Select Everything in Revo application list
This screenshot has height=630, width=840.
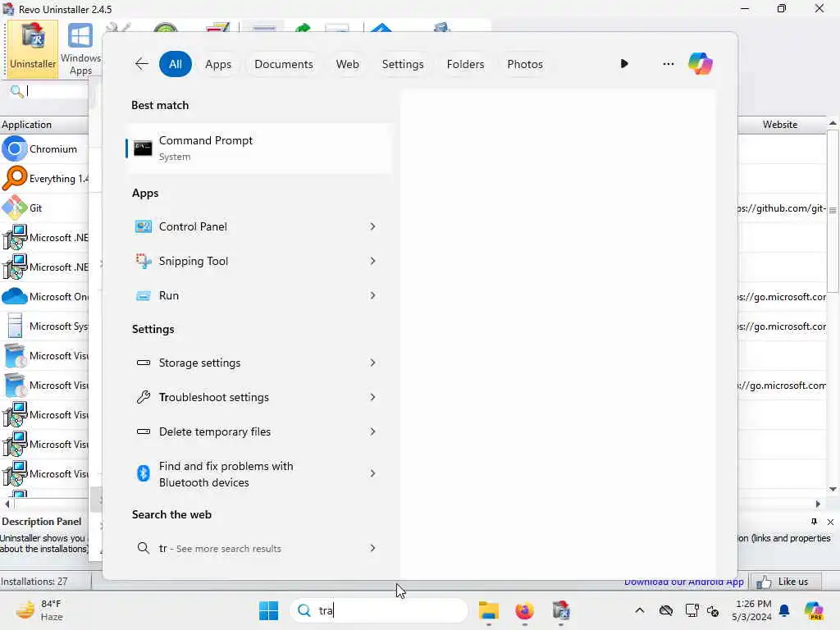[44, 178]
